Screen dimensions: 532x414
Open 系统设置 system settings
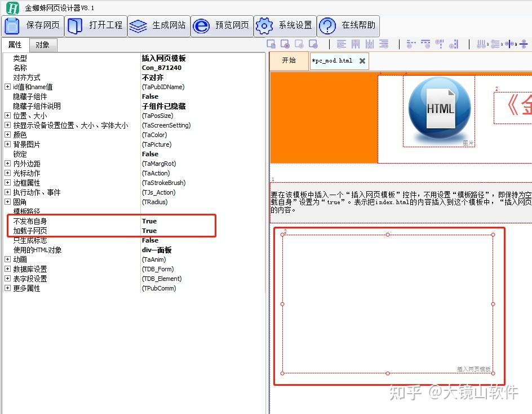[285, 26]
